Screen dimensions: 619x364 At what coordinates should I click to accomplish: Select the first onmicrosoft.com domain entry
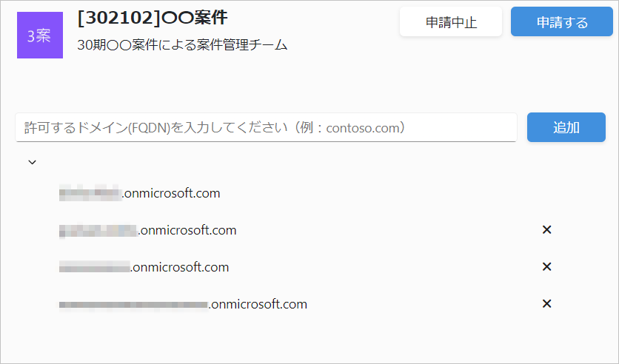tap(140, 193)
